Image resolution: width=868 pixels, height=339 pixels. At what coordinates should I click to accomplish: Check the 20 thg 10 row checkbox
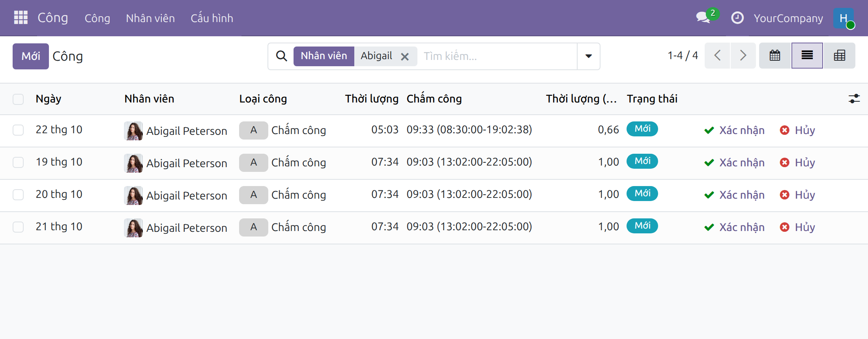tap(18, 195)
